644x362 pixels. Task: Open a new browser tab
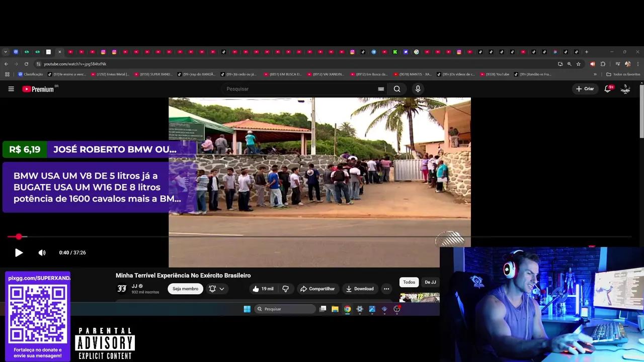pyautogui.click(x=587, y=52)
